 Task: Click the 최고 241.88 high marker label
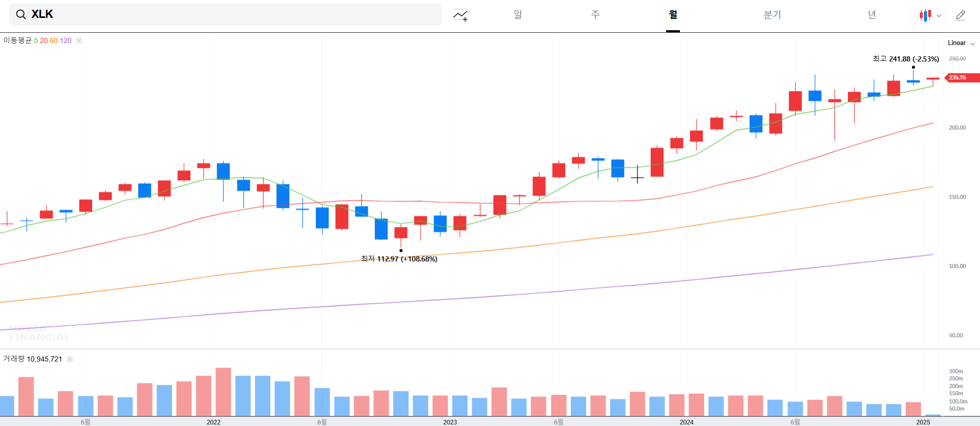point(906,59)
